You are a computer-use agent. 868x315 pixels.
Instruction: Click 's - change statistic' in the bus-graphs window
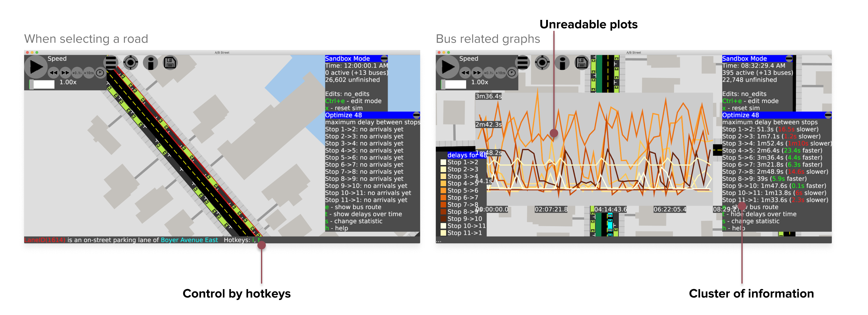tap(751, 221)
